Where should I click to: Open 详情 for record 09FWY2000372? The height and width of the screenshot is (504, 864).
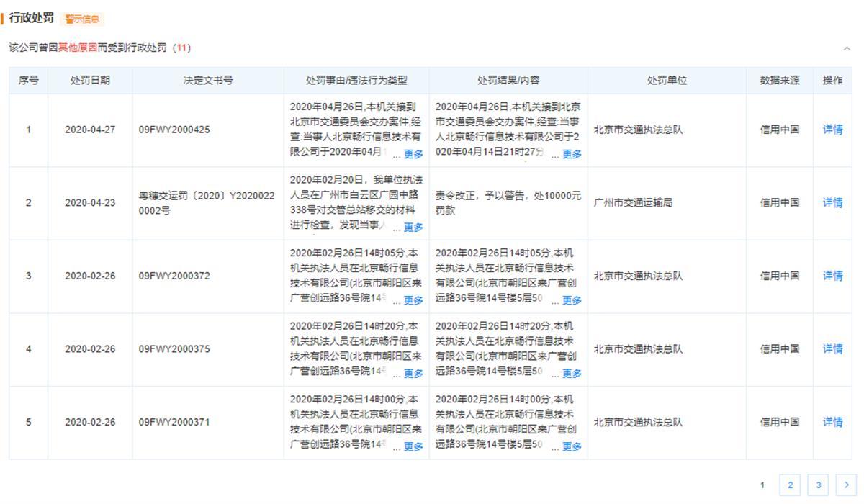pos(832,276)
